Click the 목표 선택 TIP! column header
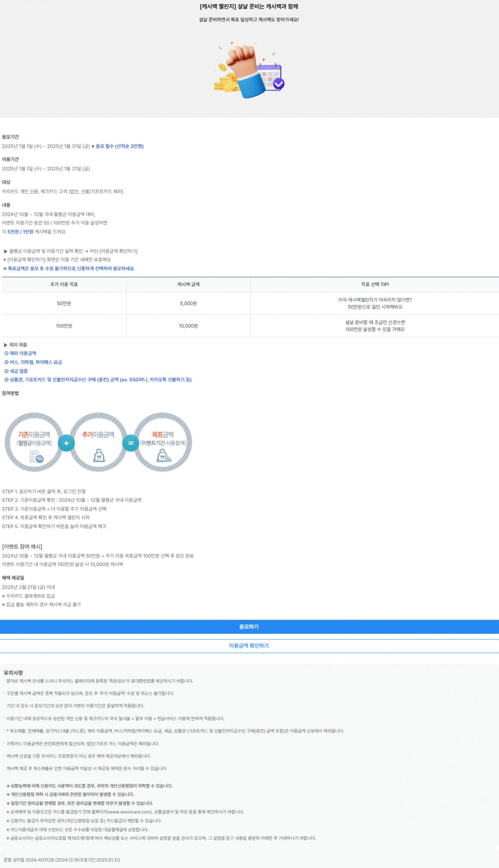 375,284
